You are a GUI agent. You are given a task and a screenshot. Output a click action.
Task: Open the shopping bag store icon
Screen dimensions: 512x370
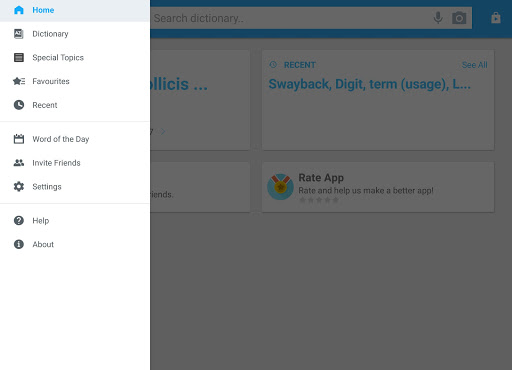[x=496, y=18]
